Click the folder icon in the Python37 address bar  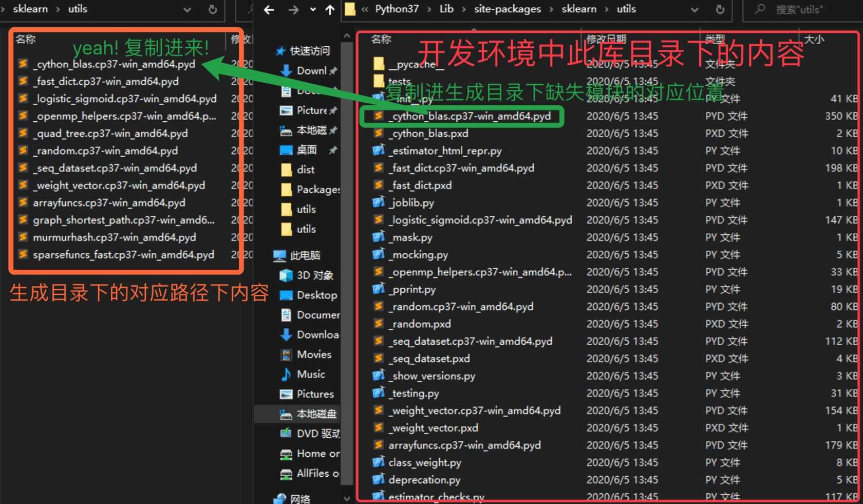(x=350, y=9)
